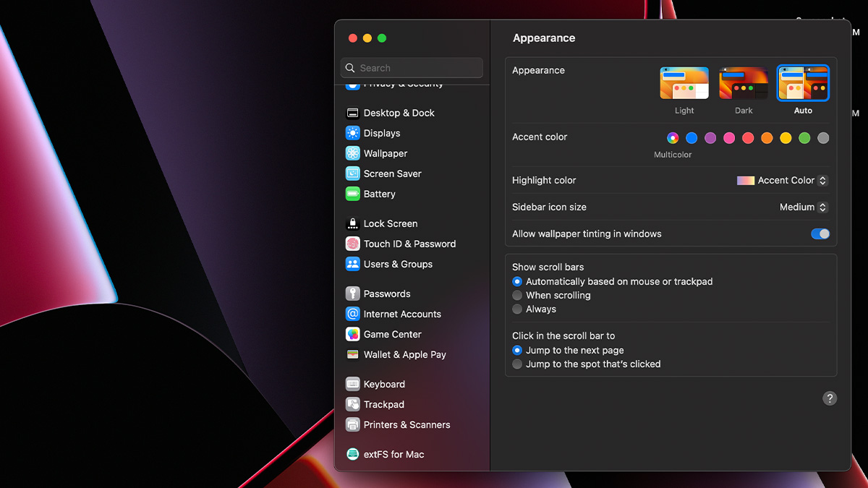
Task: Select 'When scrolling' for scroll bars
Action: pos(517,295)
